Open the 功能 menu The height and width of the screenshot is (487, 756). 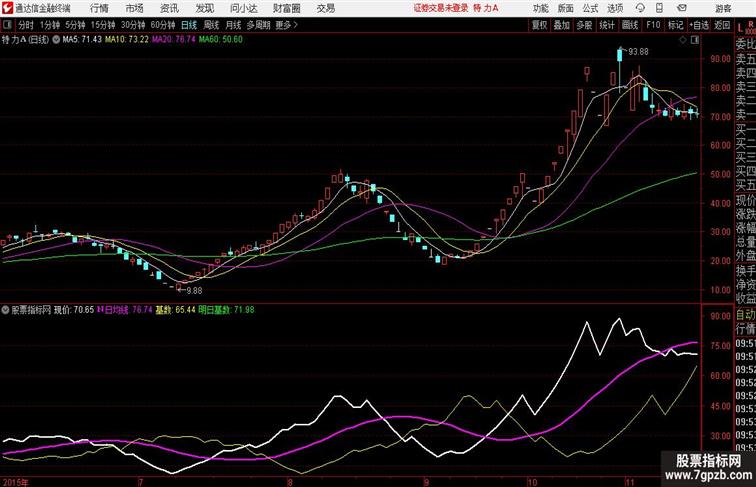pyautogui.click(x=540, y=8)
